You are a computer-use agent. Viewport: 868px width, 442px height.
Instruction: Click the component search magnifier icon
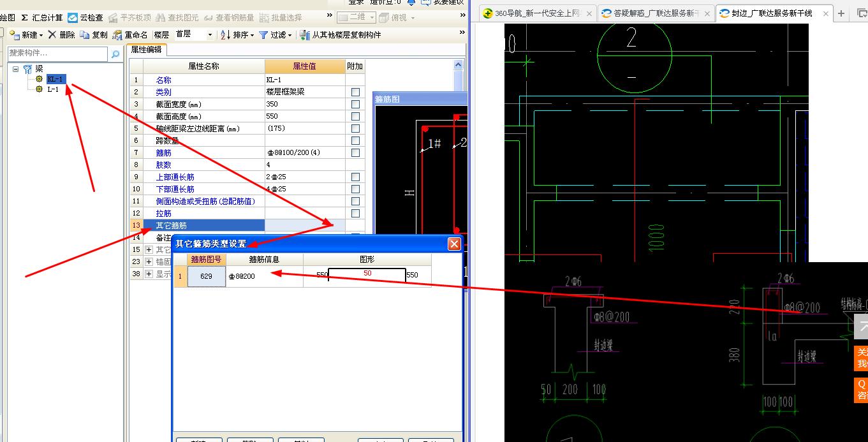[115, 54]
